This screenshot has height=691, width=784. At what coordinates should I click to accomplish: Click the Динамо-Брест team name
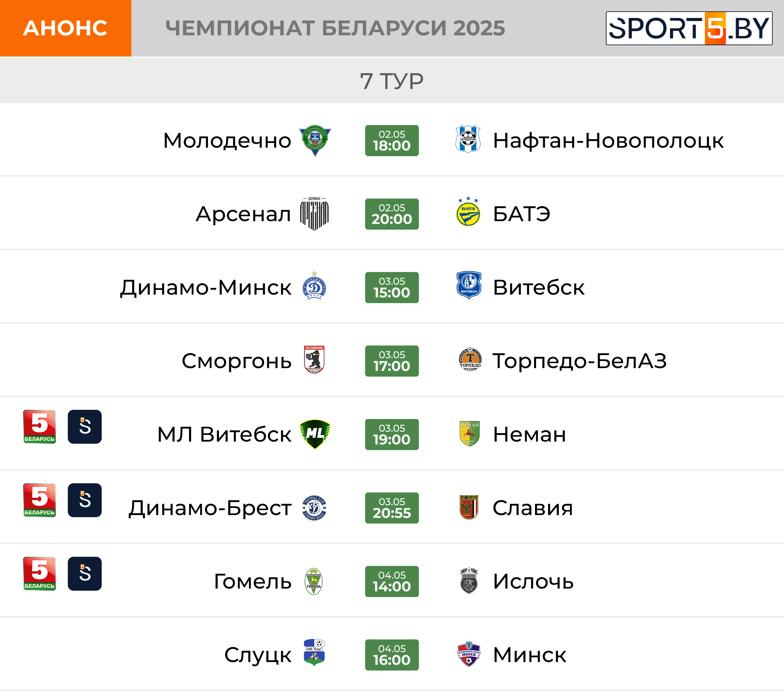click(210, 508)
